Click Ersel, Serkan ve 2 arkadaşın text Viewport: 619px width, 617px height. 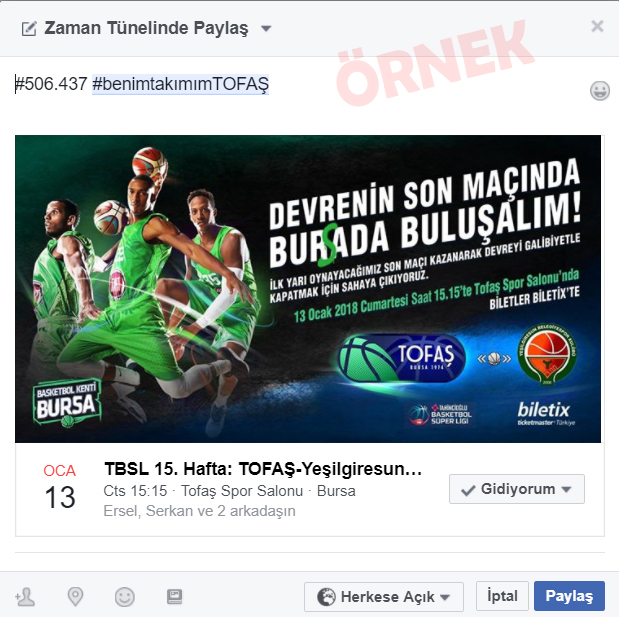pos(199,511)
